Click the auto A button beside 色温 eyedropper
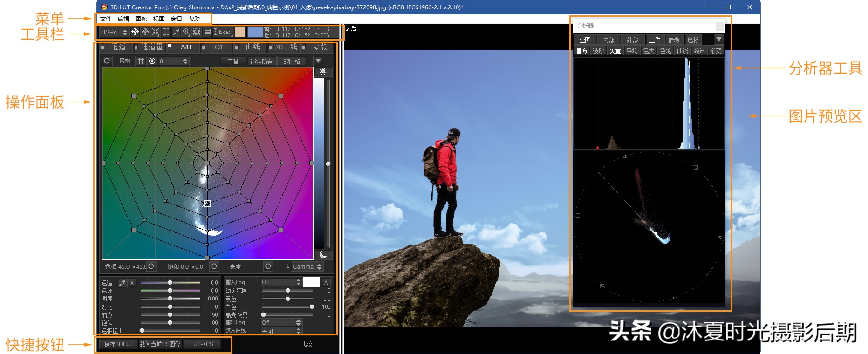The image size is (868, 354). click(x=132, y=283)
